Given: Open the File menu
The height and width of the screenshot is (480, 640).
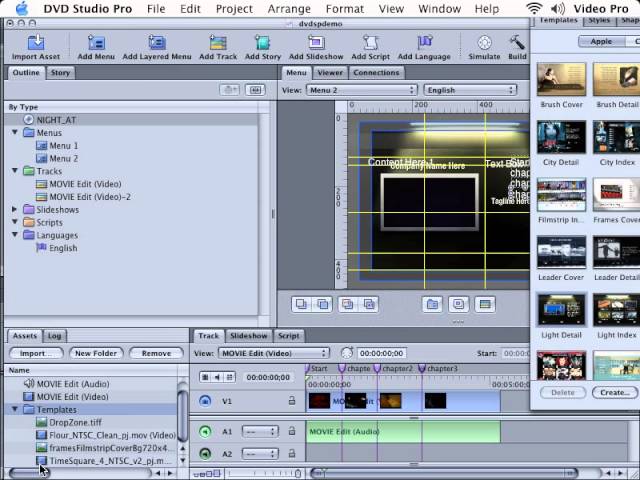Looking at the screenshot, I should (156, 9).
